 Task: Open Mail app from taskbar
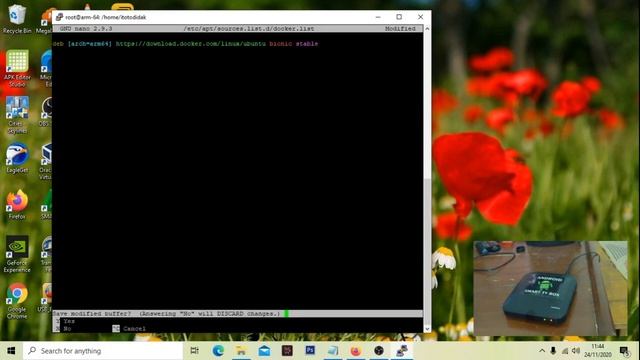tap(264, 351)
